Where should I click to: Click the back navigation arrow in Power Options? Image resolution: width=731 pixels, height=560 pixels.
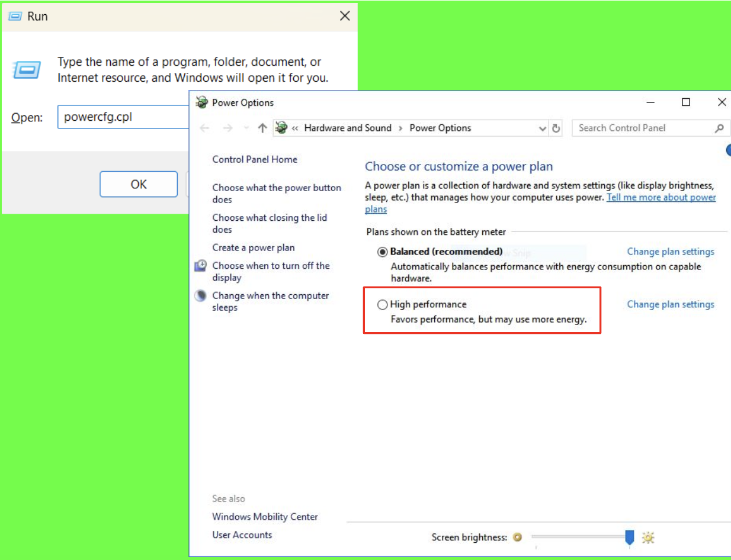(204, 128)
